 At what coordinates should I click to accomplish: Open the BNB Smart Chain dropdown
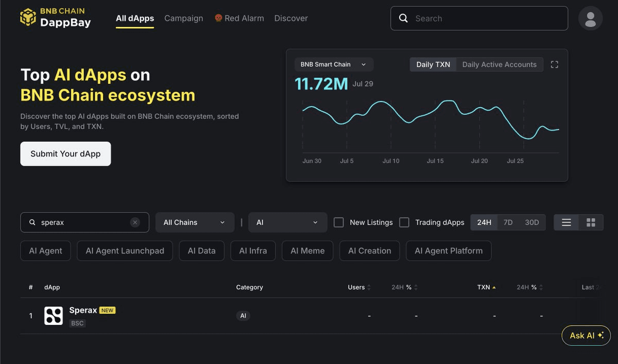pos(334,64)
